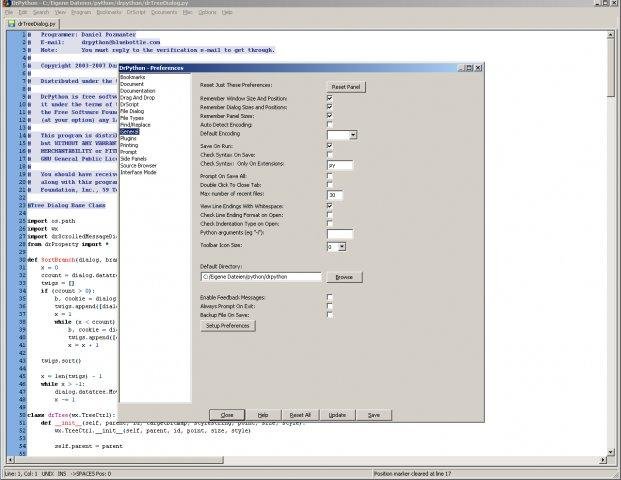Screen dimensions: 621x480
Task: Select Plugins preferences
Action: 128,138
